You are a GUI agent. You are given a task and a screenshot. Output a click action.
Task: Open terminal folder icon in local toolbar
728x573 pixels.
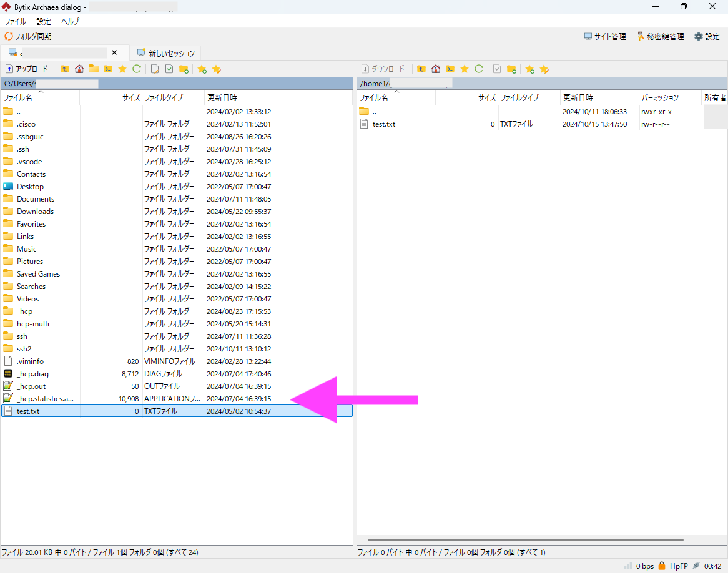tap(108, 69)
